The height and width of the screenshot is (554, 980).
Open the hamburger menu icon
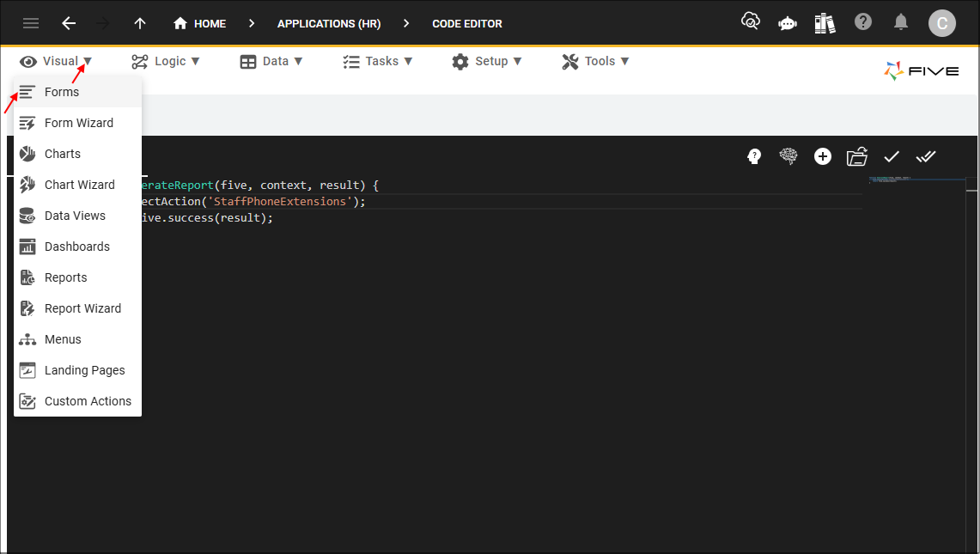(x=31, y=23)
